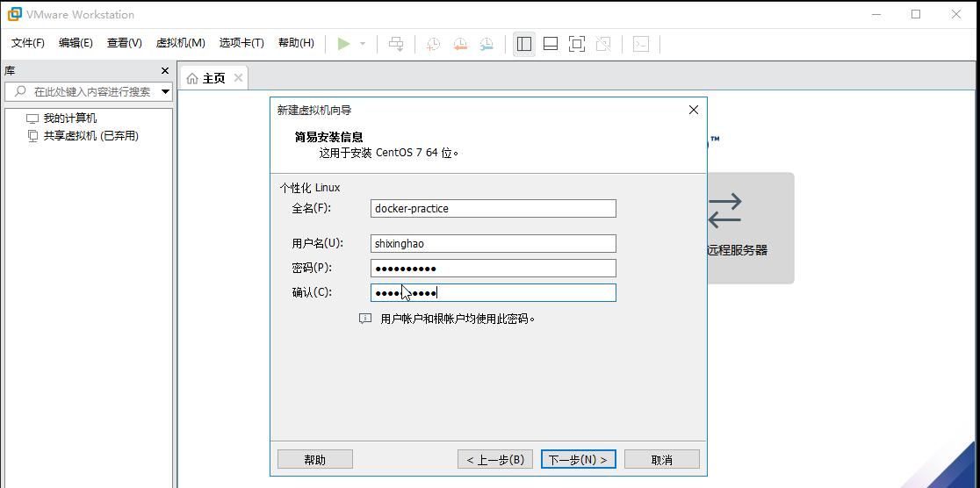
Task: Click the 取消 button
Action: tap(662, 459)
